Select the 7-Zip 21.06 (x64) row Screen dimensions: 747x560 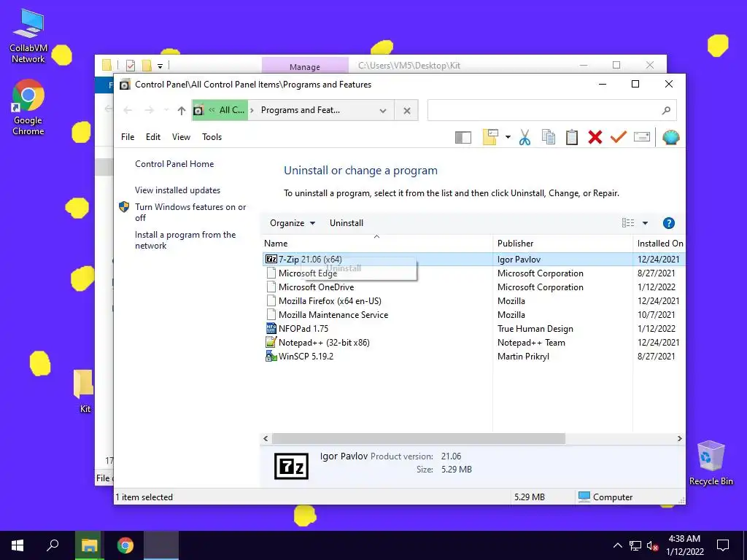473,260
